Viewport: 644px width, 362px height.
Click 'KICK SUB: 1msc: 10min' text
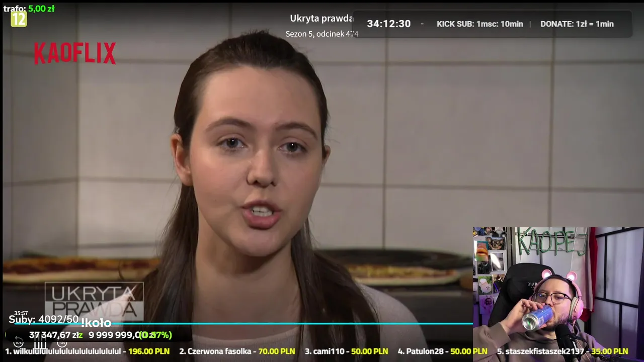(x=479, y=24)
